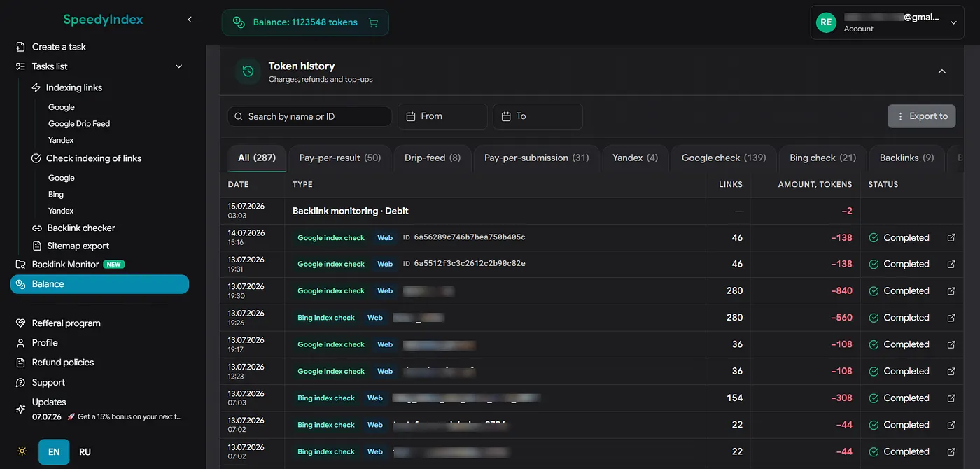Open Yandex under Check indexing

click(61, 211)
